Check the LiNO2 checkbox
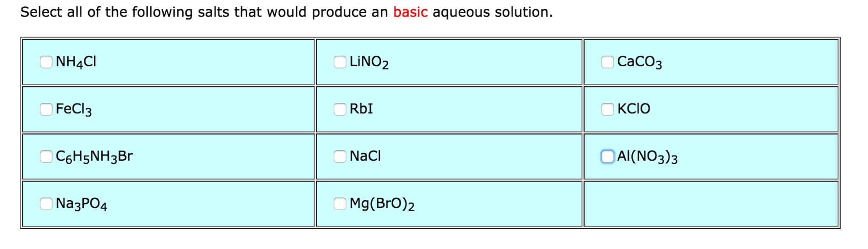Image resolution: width=868 pixels, height=249 pixels. tap(339, 62)
